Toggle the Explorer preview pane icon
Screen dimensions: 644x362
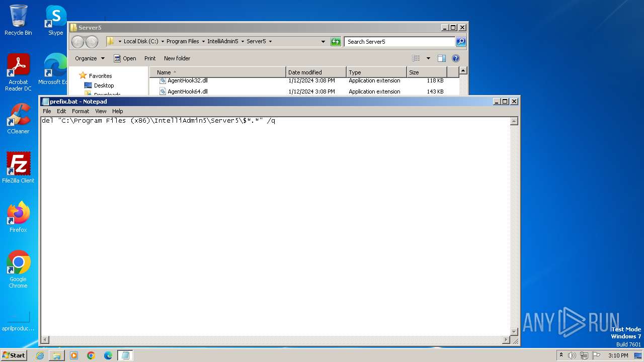441,58
